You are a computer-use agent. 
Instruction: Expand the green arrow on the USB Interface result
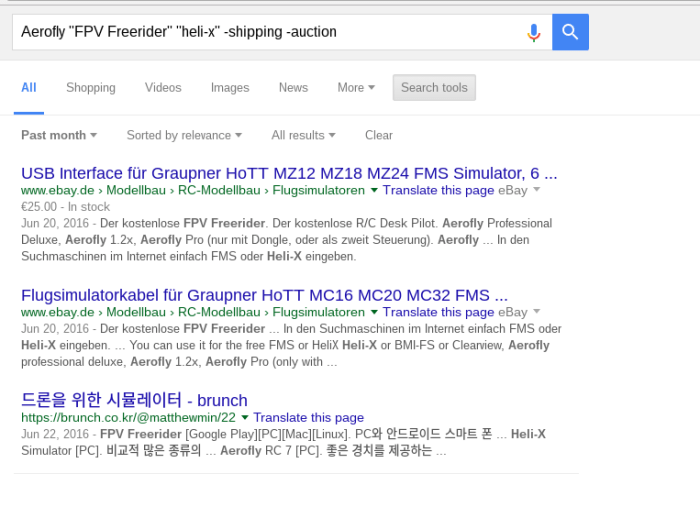point(374,191)
